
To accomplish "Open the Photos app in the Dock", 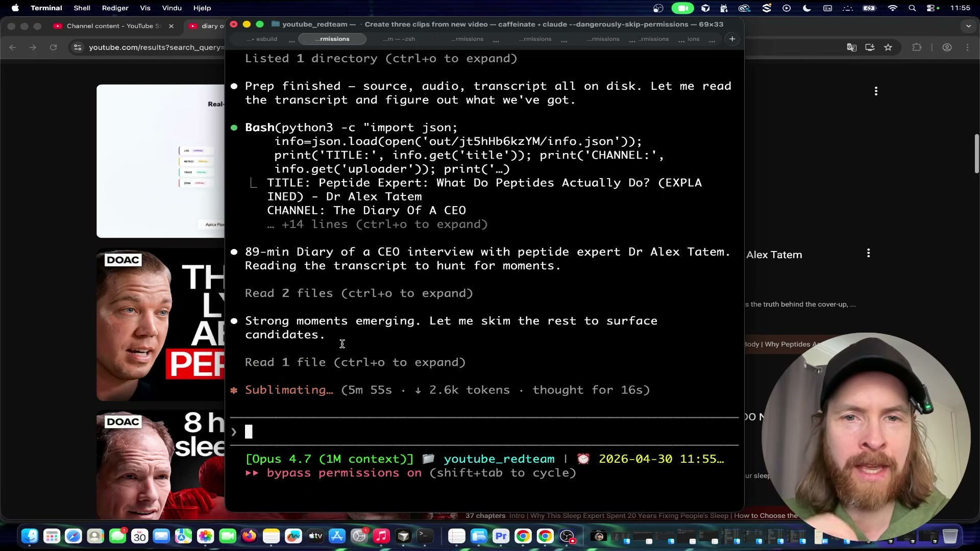I will coord(205,536).
